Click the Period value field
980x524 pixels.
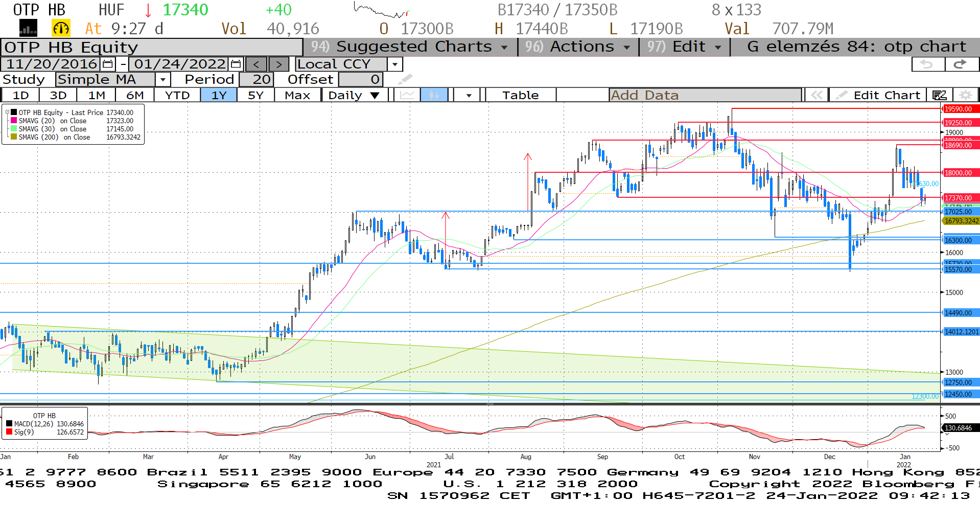point(256,79)
